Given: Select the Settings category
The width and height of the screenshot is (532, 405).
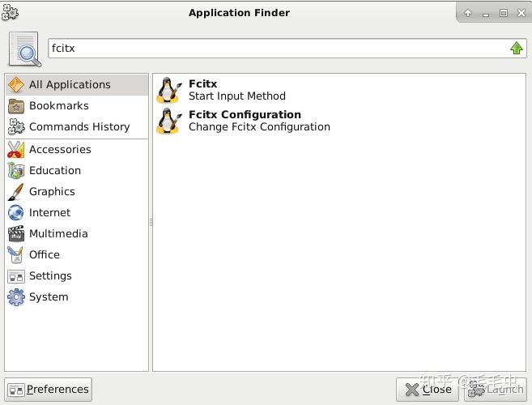Looking at the screenshot, I should [x=50, y=276].
